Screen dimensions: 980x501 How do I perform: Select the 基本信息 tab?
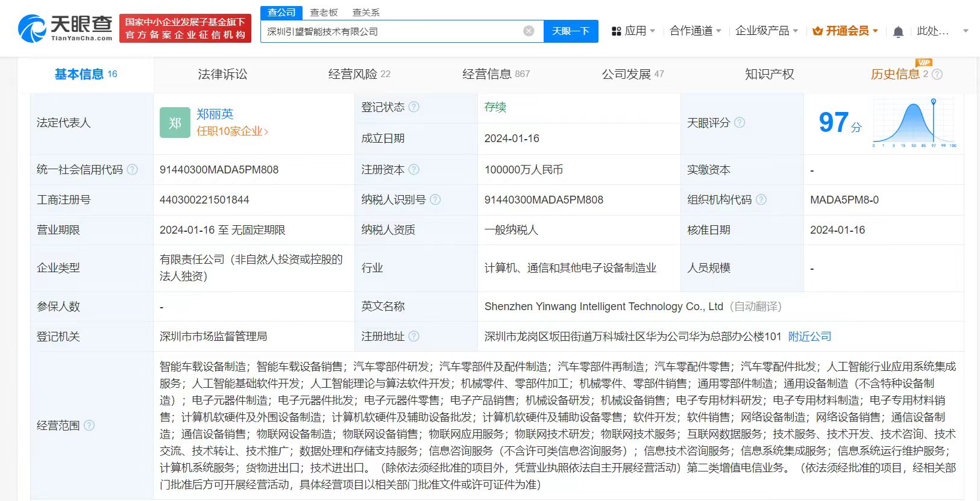click(x=86, y=75)
